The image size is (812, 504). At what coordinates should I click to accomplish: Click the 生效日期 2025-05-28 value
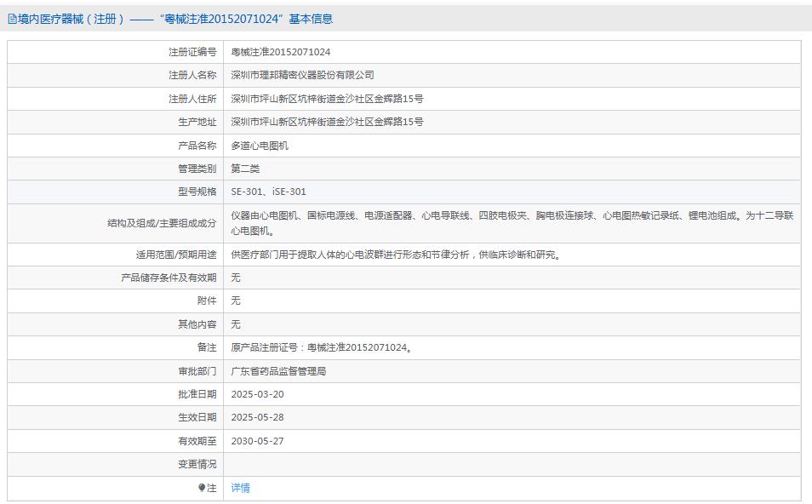[259, 418]
